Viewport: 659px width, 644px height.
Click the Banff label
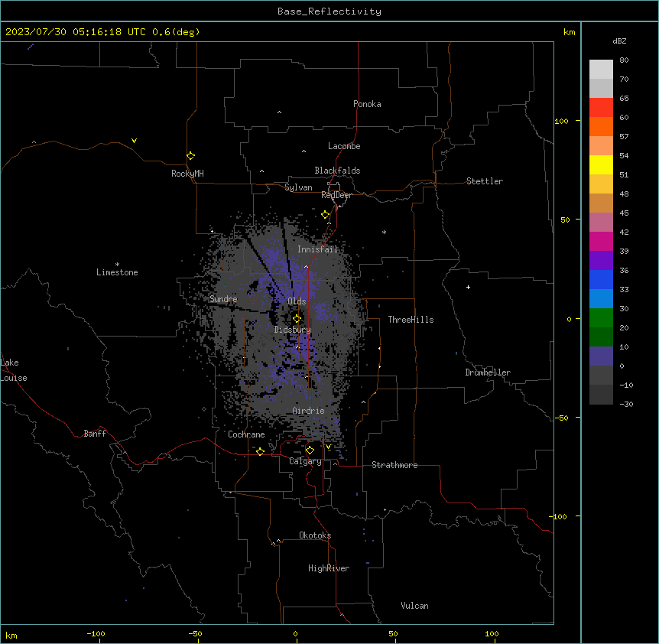click(95, 434)
